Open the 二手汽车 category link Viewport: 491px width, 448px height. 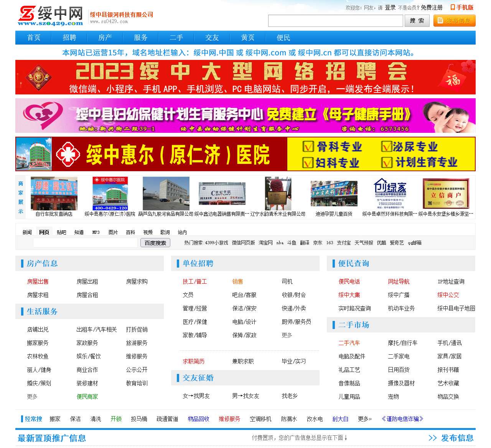pos(349,343)
